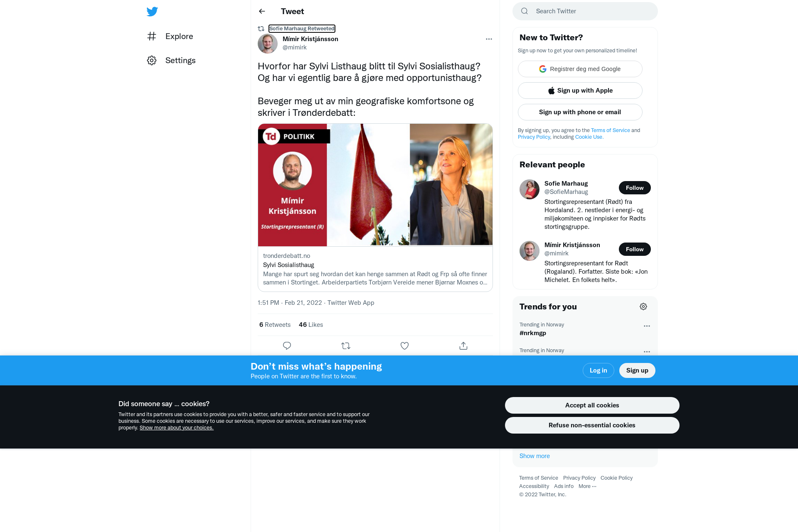Expand the More footer links menu
This screenshot has height=532, width=798.
587,486
